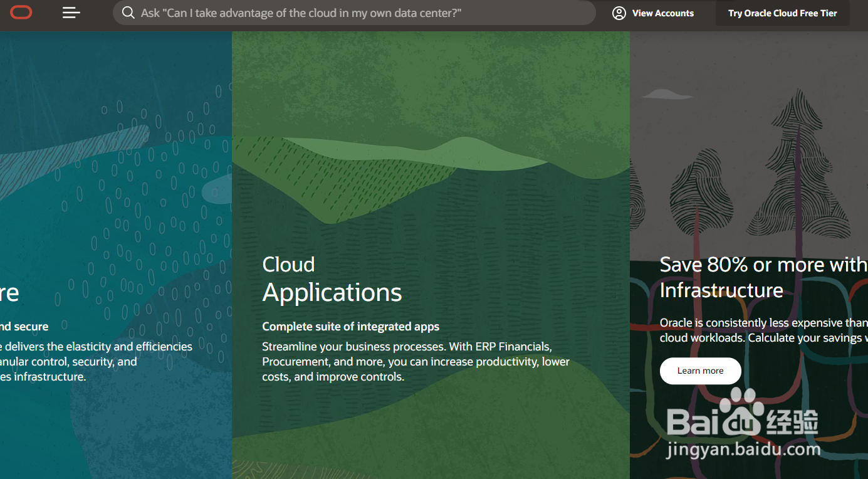Screen dimensions: 868x479
Task: Open the View Accounts menu
Action: click(x=653, y=13)
